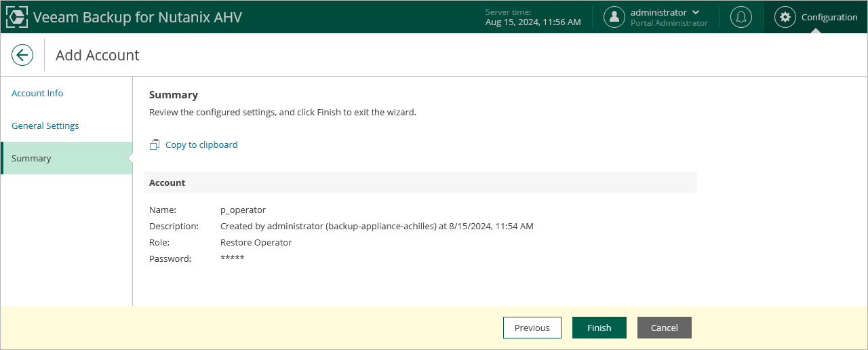Click the Finish button

[x=599, y=328]
